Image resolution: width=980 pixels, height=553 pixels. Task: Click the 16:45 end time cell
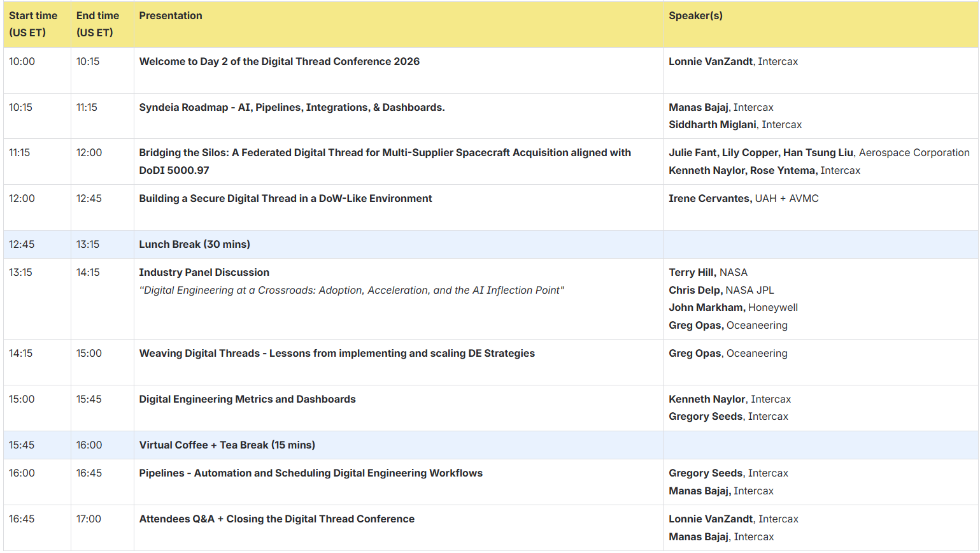pos(103,482)
